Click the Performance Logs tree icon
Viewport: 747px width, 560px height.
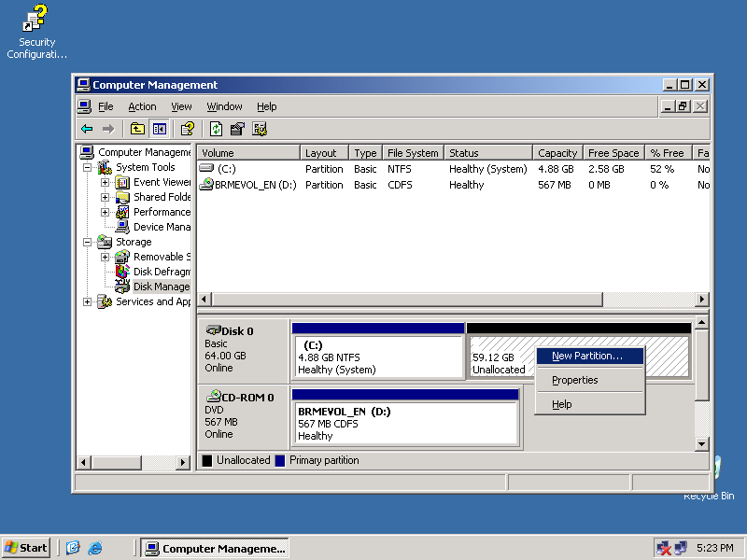tap(122, 212)
